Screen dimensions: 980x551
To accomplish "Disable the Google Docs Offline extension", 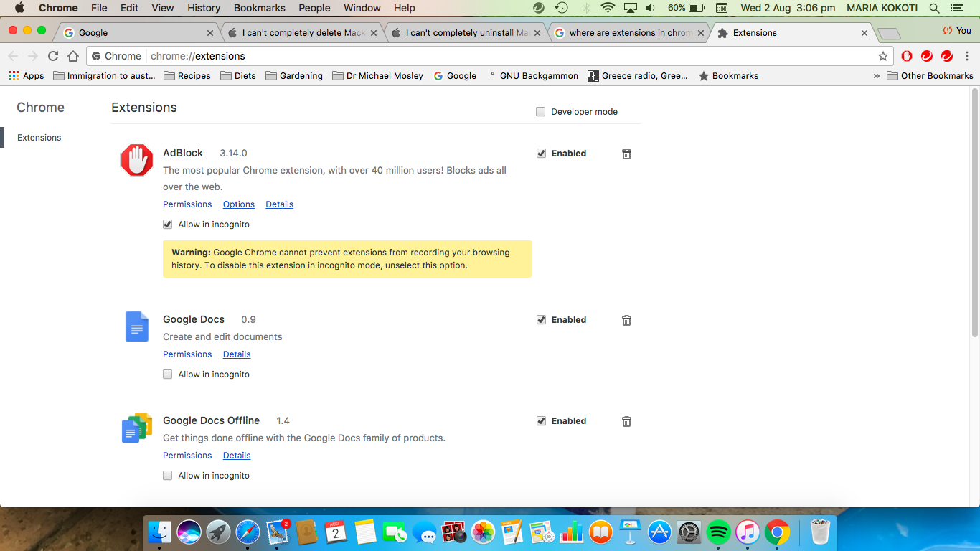I will pyautogui.click(x=541, y=421).
